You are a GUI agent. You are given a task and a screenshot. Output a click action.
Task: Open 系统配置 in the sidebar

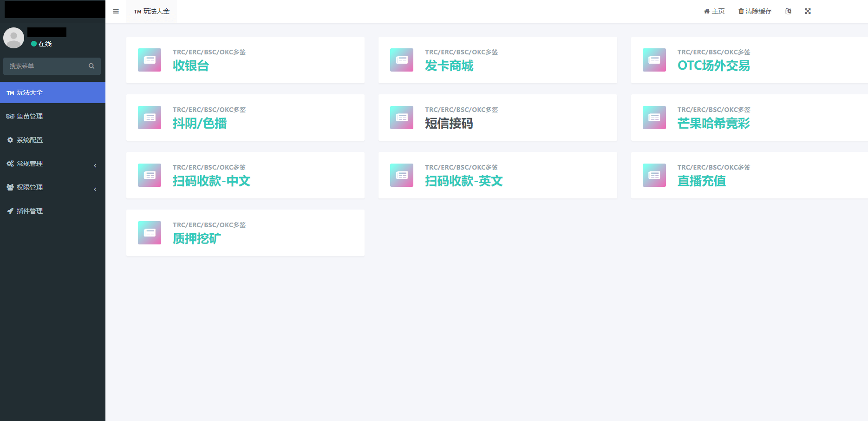30,140
